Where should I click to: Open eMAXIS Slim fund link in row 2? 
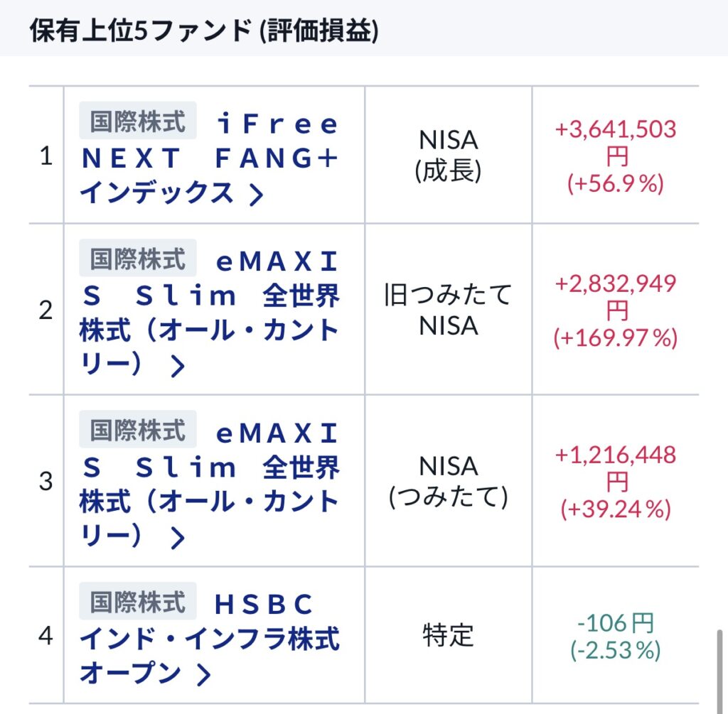pos(210,313)
